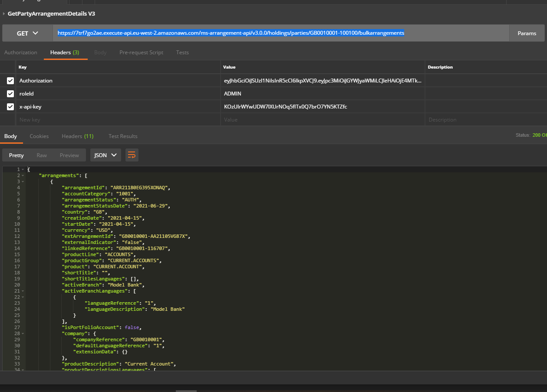Click the wrap lines icon
This screenshot has width=547, height=392.
point(132,155)
